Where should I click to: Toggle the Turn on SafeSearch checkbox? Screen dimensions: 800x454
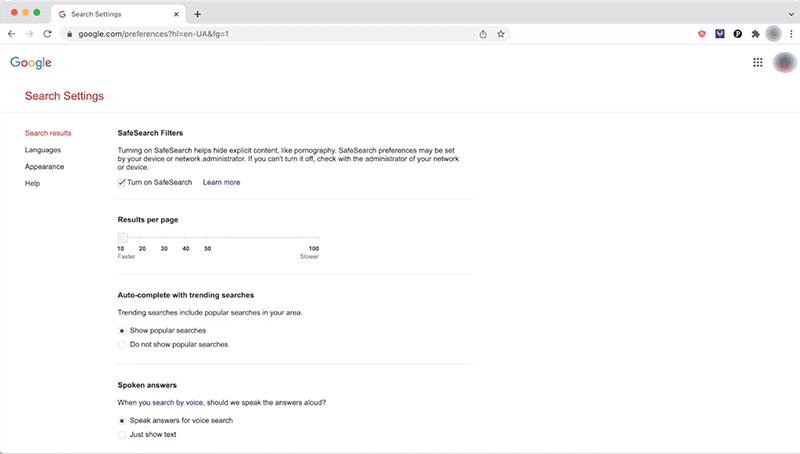(x=121, y=183)
